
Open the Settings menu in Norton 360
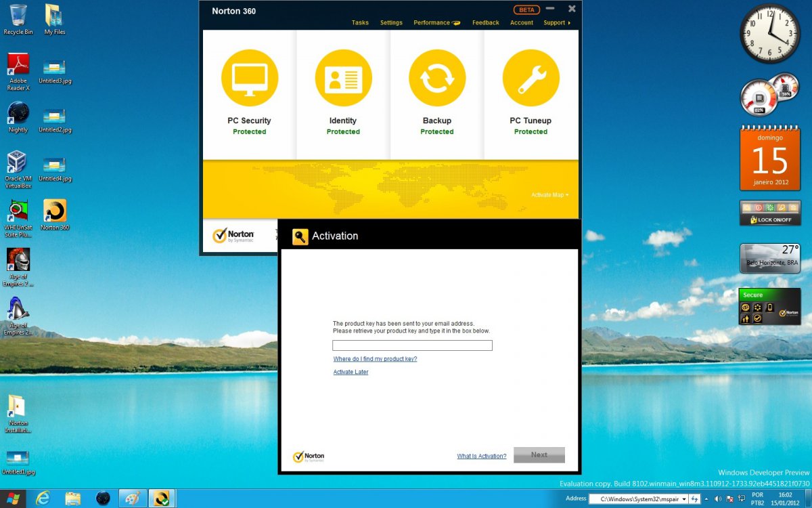pos(391,23)
